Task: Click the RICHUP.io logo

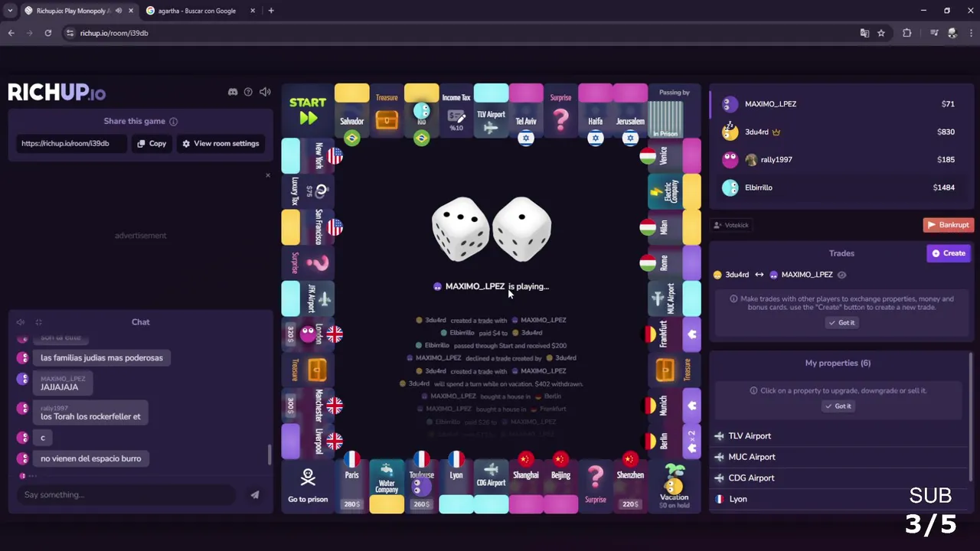Action: tap(57, 93)
